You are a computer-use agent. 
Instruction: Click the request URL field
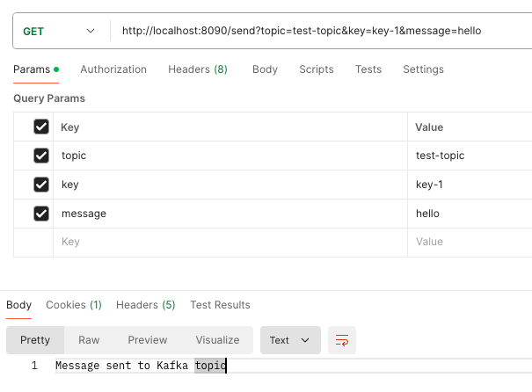click(x=321, y=31)
